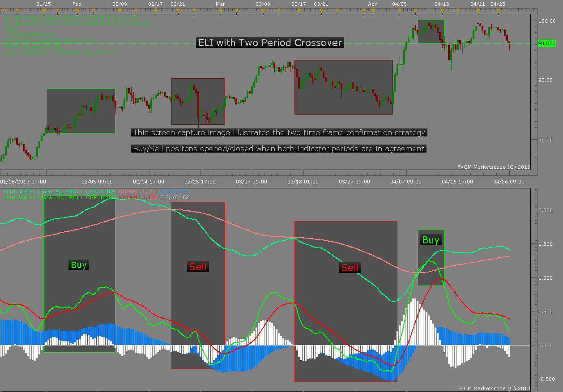Click the 04/07 09:00 time label
This screenshot has height=392, width=563.
click(406, 182)
